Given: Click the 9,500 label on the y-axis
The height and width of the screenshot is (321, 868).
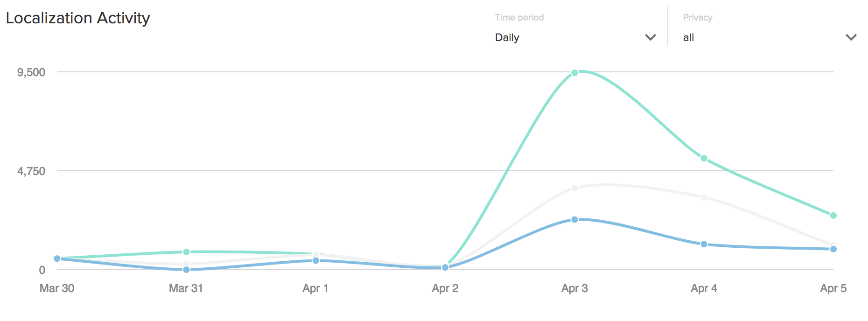Looking at the screenshot, I should pyautogui.click(x=31, y=72).
